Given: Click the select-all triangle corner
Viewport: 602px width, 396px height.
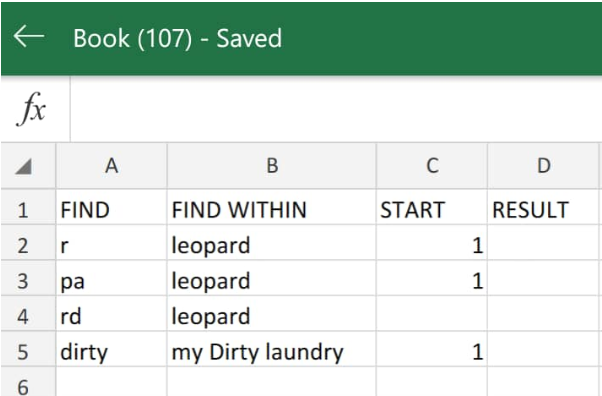Looking at the screenshot, I should click(23, 166).
